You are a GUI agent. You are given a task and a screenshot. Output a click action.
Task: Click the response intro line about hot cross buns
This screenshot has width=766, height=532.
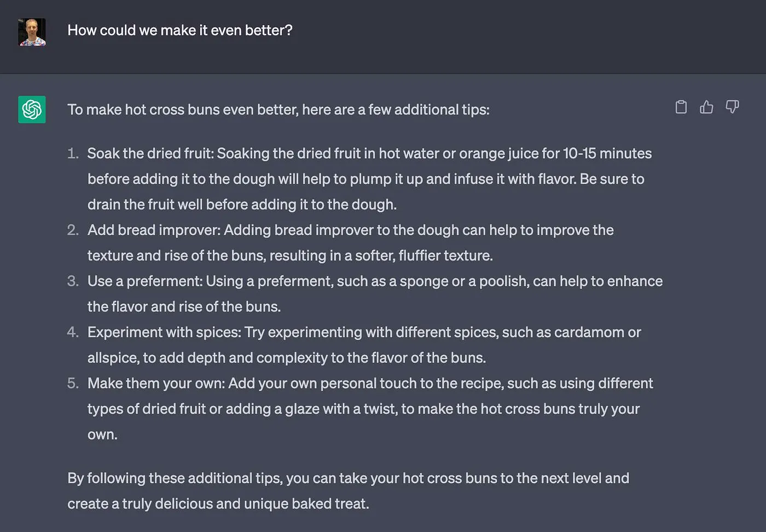point(278,109)
